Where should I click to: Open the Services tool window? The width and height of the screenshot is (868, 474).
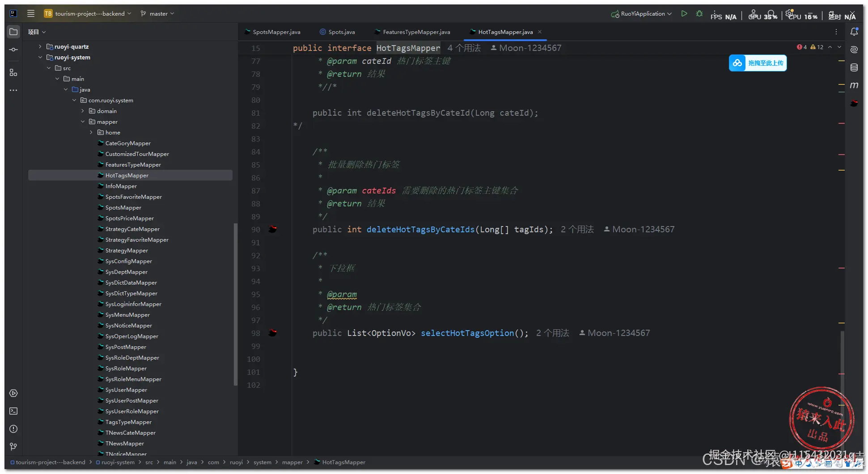click(13, 393)
